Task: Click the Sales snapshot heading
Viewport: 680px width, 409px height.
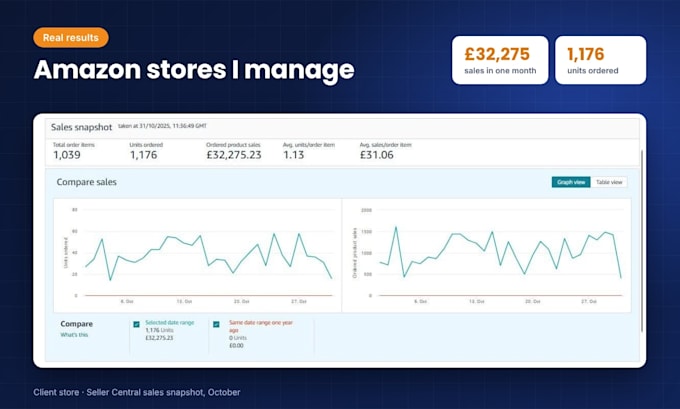Action: [x=82, y=127]
